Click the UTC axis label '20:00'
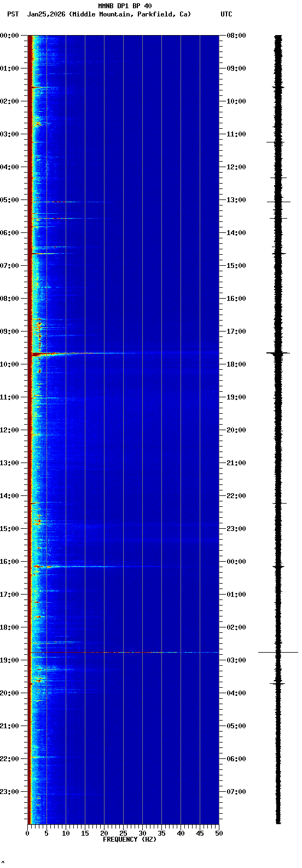This screenshot has height=868, width=302. coord(236,430)
